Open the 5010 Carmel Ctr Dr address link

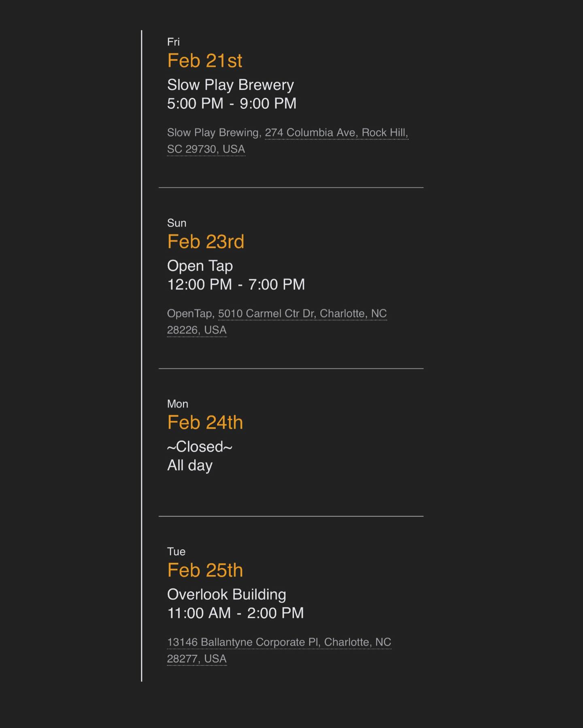tap(302, 314)
